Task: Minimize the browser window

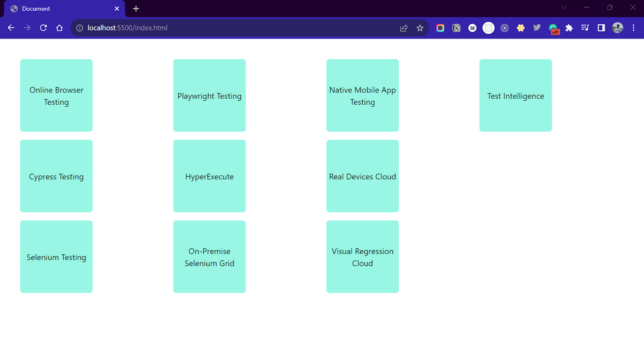Action: tap(587, 7)
